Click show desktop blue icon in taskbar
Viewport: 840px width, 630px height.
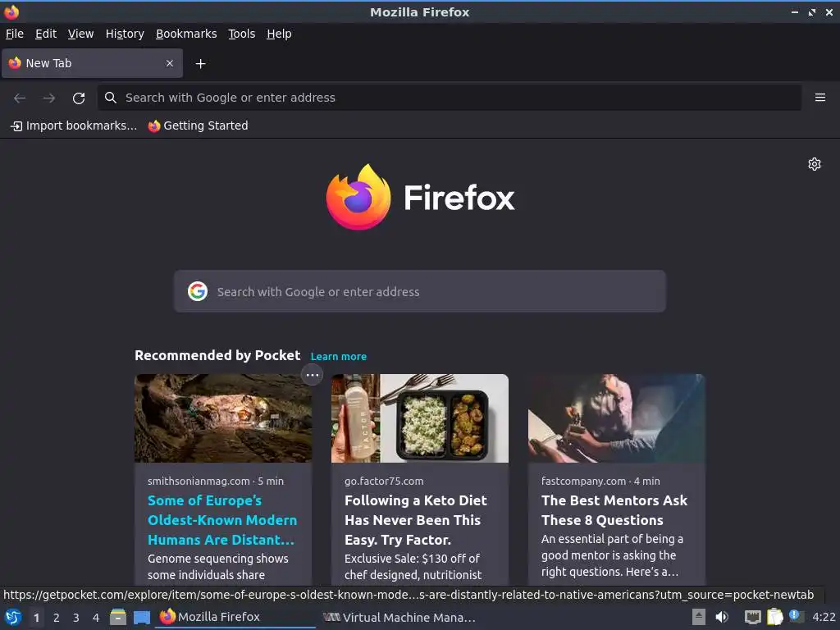tap(142, 617)
